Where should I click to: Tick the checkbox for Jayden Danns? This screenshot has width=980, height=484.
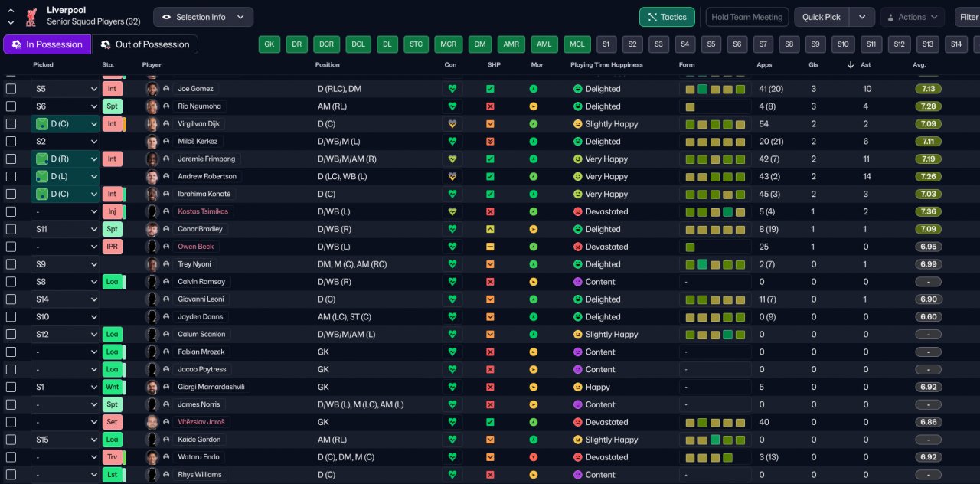pyautogui.click(x=11, y=317)
